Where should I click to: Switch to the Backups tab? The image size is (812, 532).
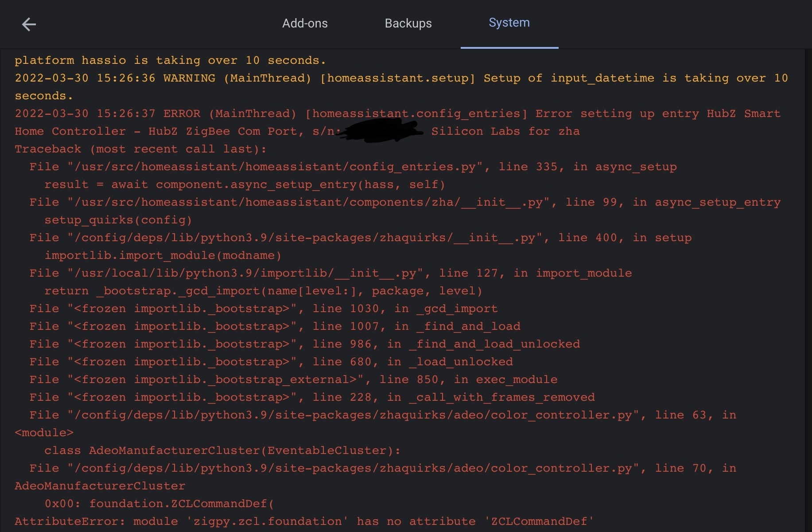click(408, 23)
